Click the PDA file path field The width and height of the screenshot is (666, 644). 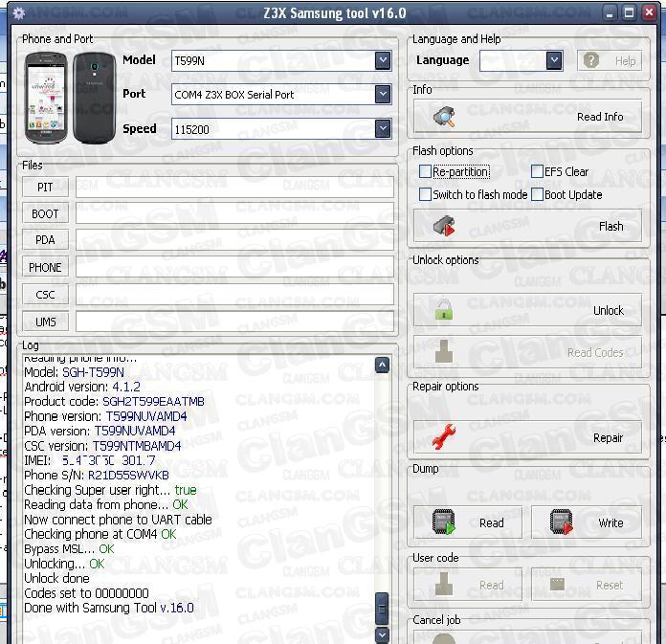pyautogui.click(x=234, y=240)
